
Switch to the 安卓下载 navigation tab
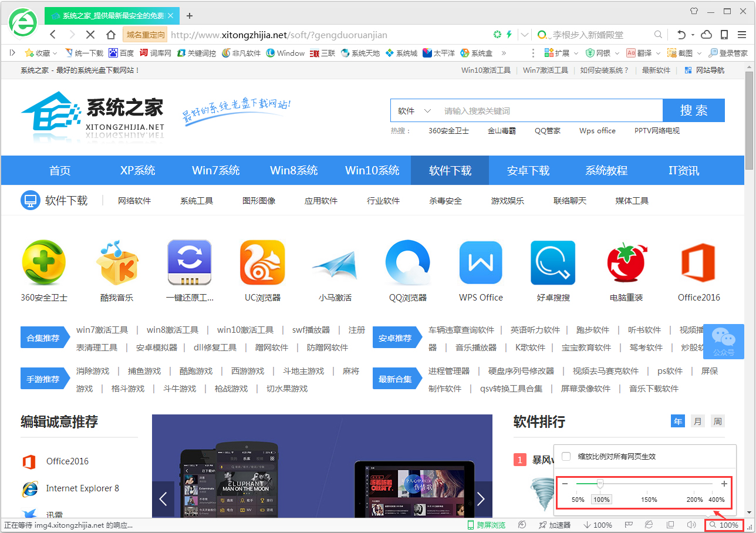click(528, 170)
